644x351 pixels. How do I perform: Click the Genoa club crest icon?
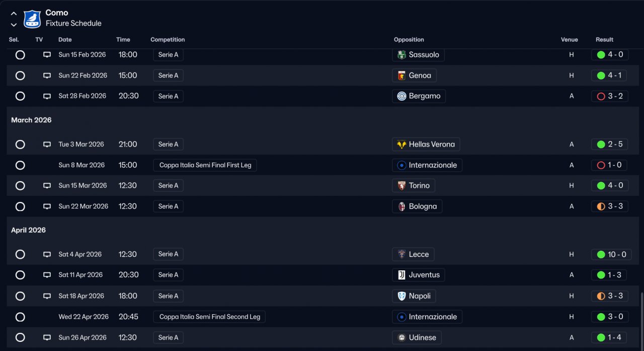[401, 76]
